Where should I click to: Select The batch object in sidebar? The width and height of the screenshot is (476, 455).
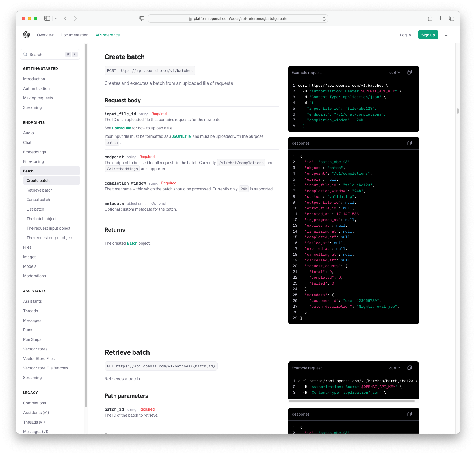[42, 219]
